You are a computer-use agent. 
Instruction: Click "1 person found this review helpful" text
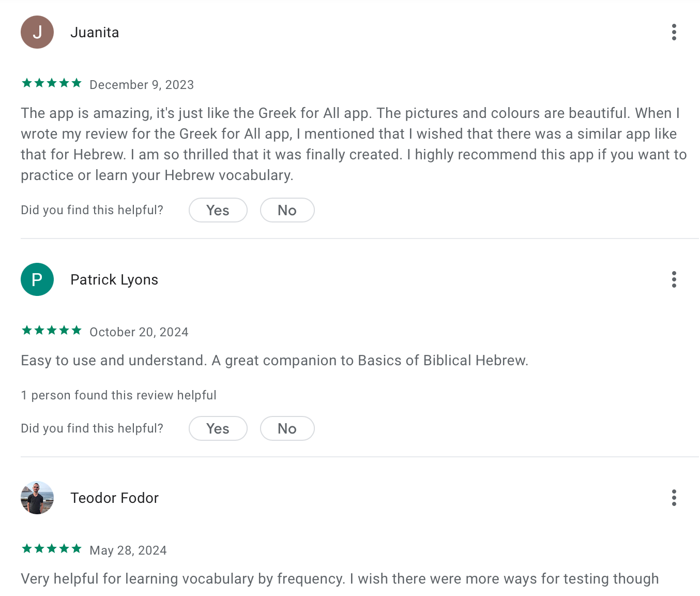click(118, 395)
